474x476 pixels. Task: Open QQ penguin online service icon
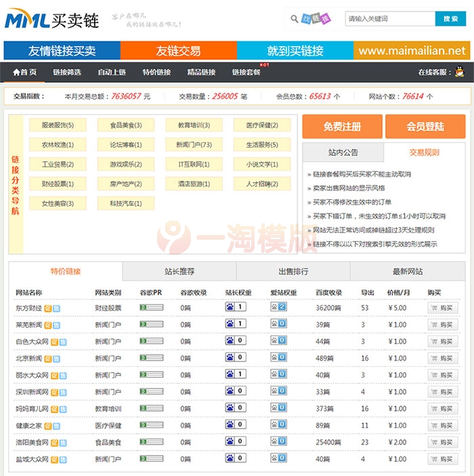click(x=460, y=72)
